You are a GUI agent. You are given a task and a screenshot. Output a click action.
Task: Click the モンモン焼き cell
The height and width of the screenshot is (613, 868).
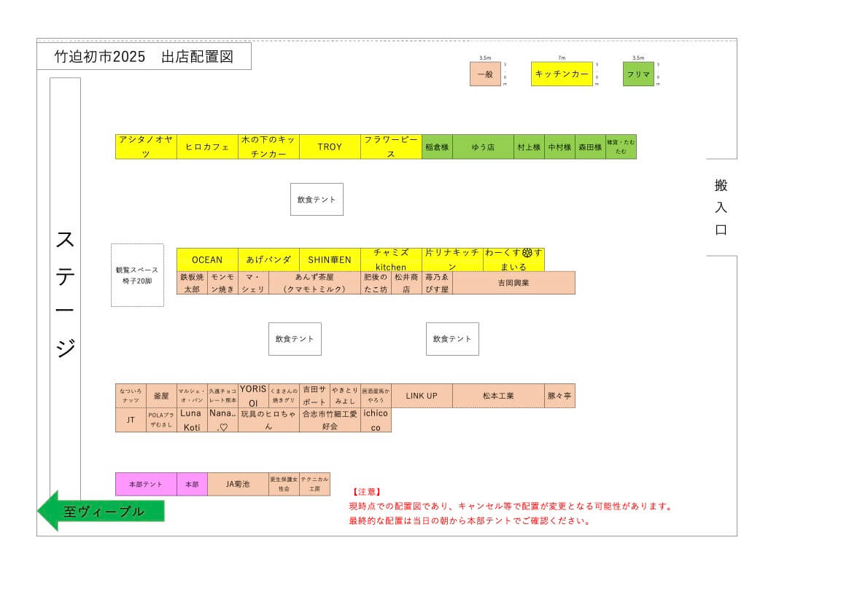(x=222, y=283)
